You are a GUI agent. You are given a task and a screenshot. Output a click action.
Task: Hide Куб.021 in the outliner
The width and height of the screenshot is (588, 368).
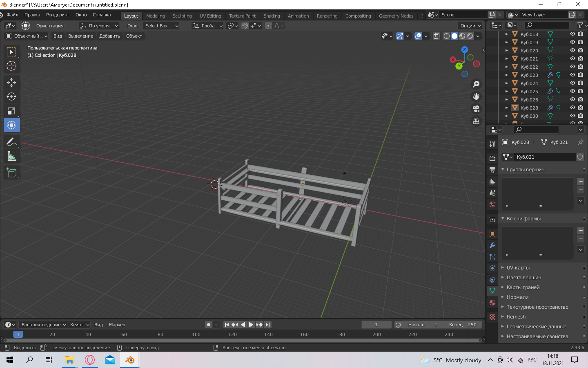click(572, 58)
